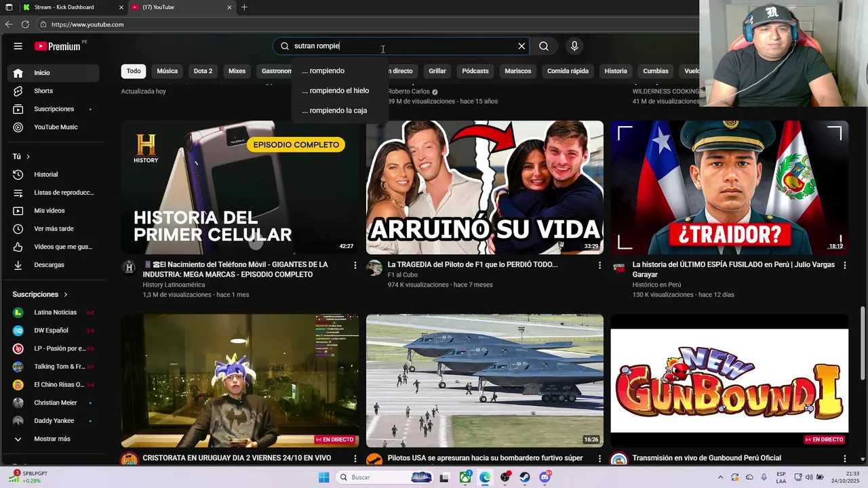The width and height of the screenshot is (868, 488).
Task: Expand Mostrar más subscriptions
Action: pyautogui.click(x=54, y=439)
